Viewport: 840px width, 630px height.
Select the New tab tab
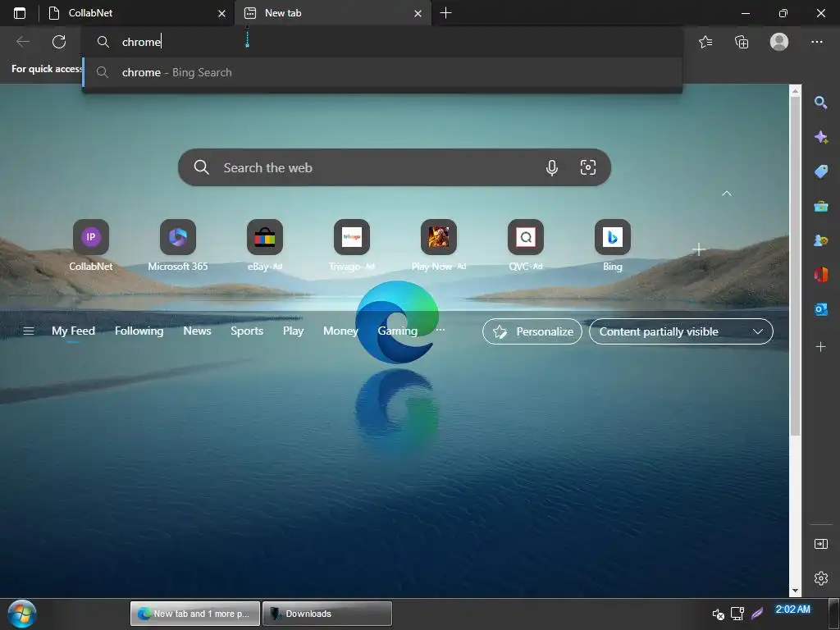pyautogui.click(x=332, y=13)
